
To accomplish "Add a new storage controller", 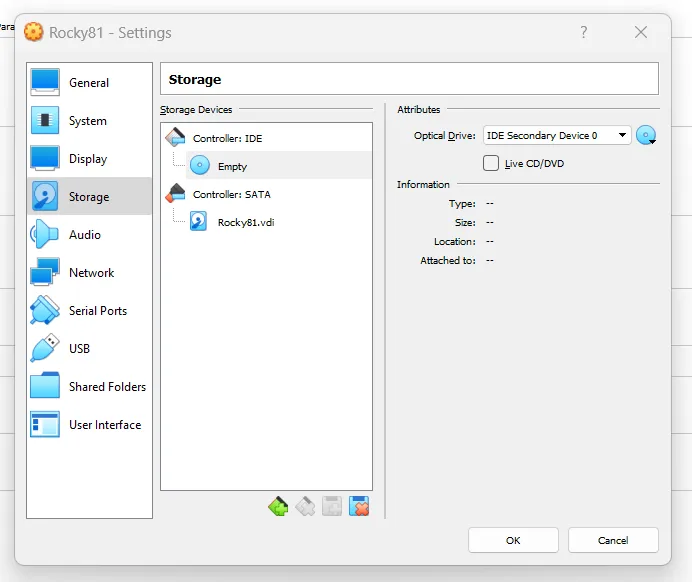I will point(278,506).
